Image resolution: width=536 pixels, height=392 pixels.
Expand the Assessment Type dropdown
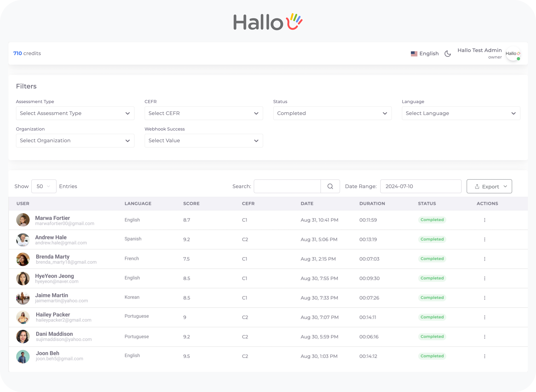coord(75,113)
